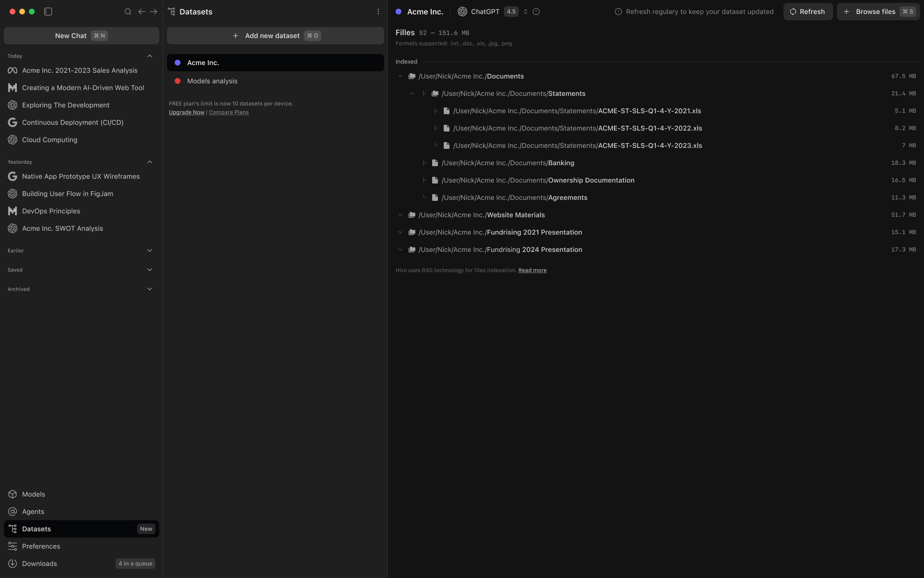Open the Upgrade Now link
Viewport: 924px width, 578px height.
(x=186, y=112)
